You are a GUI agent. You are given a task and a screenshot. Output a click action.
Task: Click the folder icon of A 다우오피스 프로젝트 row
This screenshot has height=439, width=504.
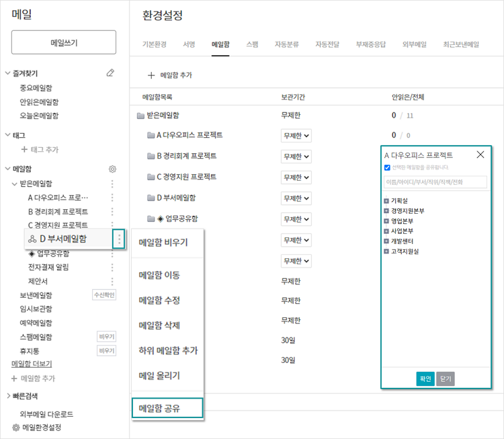tap(151, 135)
